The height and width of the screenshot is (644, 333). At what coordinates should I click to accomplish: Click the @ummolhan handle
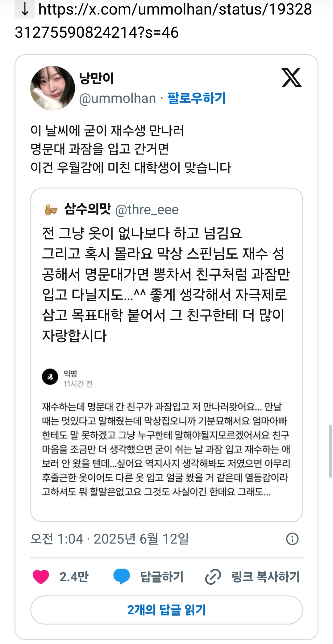point(118,98)
